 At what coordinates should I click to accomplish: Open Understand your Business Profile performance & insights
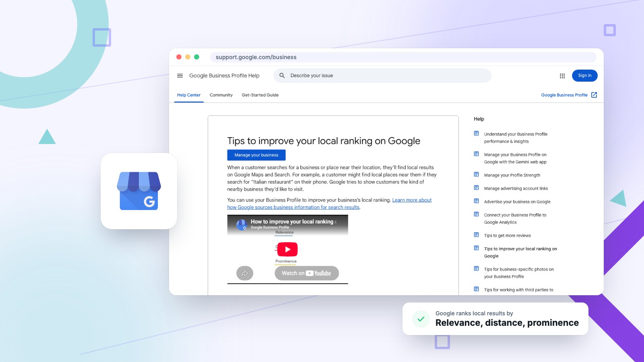516,138
